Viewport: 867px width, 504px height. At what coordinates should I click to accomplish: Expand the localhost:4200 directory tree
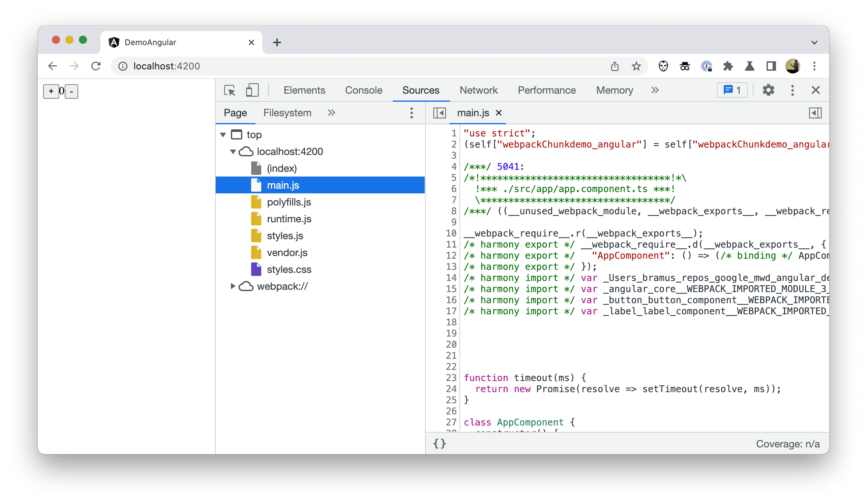[234, 151]
